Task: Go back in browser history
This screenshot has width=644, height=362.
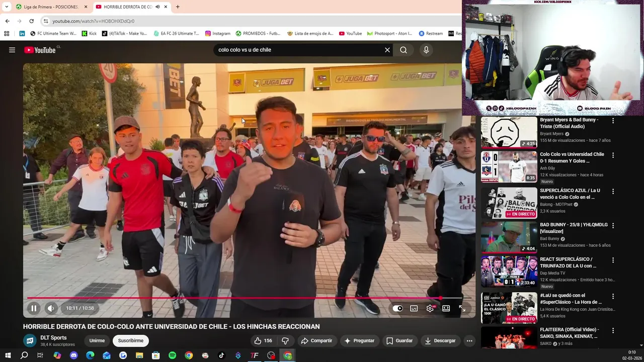Action: click(x=7, y=21)
